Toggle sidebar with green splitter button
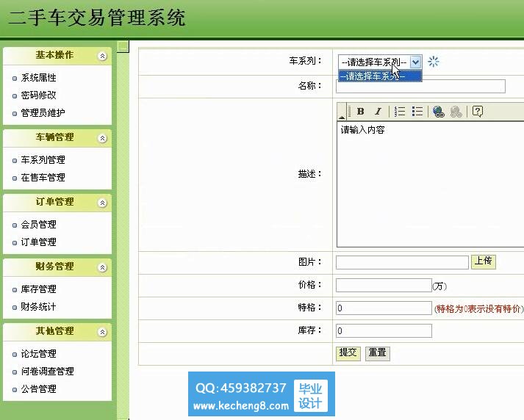 [123, 47]
